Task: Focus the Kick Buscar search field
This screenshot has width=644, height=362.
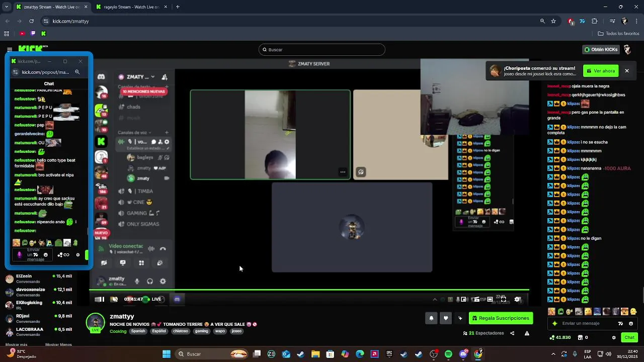Action: tap(322, 50)
